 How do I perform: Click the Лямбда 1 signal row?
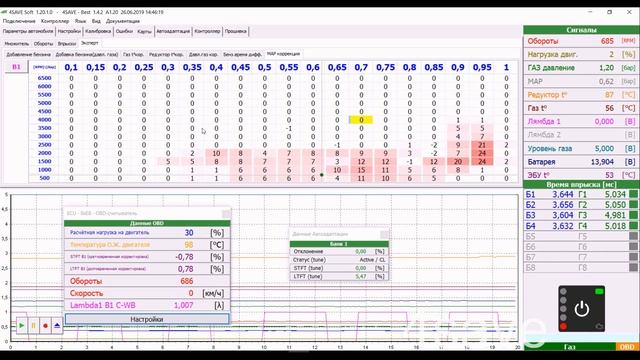pyautogui.click(x=581, y=122)
